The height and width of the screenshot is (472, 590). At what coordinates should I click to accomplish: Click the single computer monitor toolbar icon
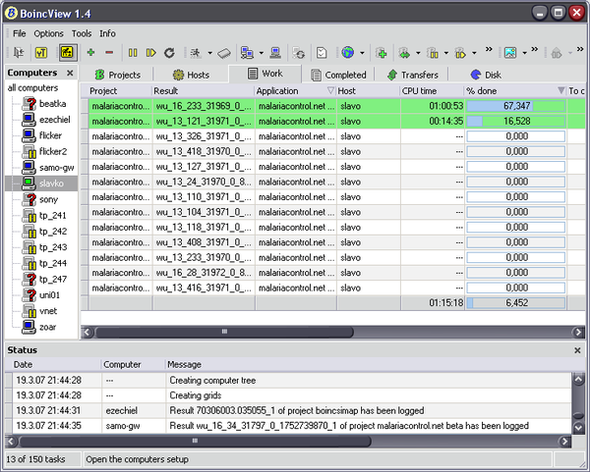click(x=275, y=53)
